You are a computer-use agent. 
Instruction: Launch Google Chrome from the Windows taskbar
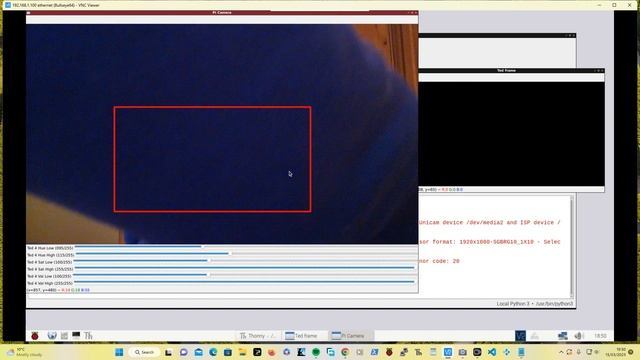tap(345, 352)
